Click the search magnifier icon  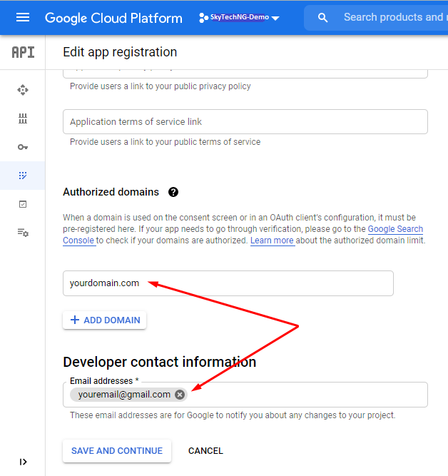[x=323, y=17]
